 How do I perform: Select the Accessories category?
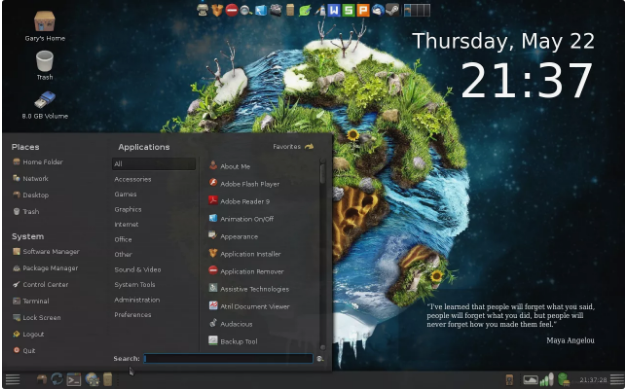[133, 179]
